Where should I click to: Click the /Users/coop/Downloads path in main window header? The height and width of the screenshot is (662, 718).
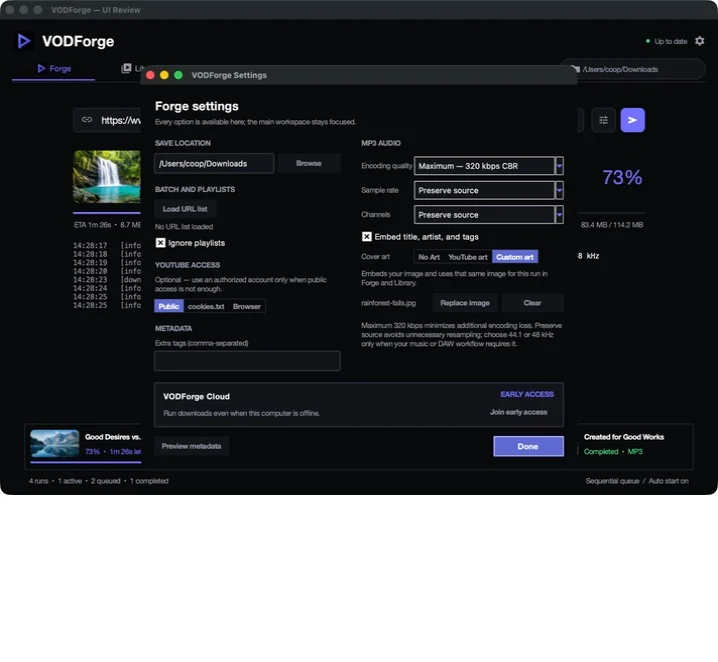pos(620,69)
